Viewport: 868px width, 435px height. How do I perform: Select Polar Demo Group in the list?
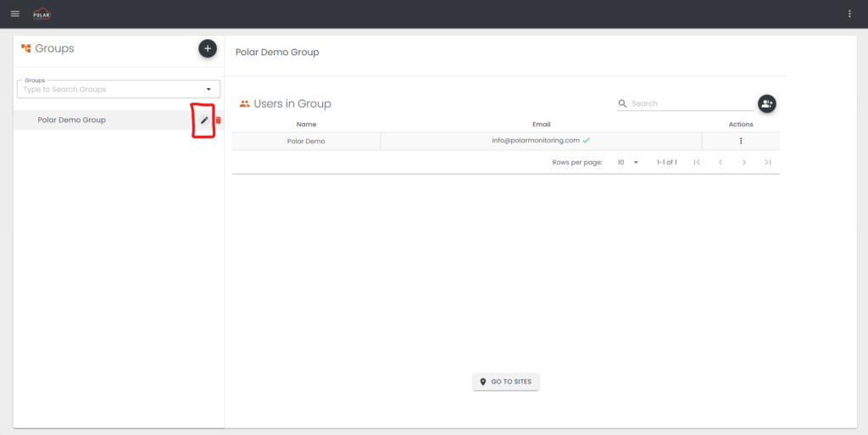[x=72, y=120]
